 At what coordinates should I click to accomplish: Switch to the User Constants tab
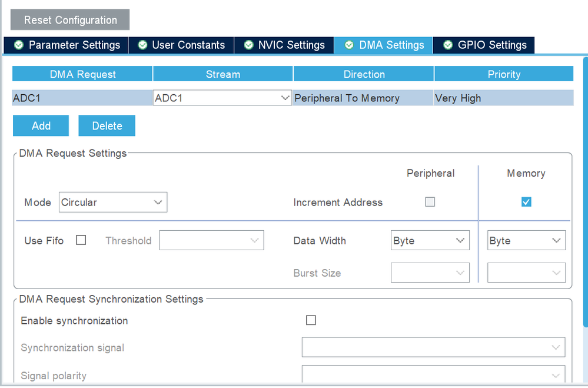(x=181, y=45)
